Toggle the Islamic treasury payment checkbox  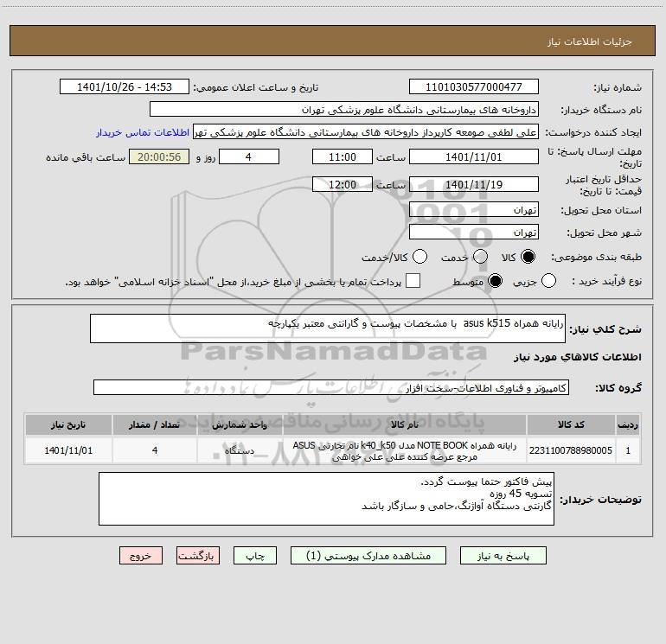[x=413, y=281]
